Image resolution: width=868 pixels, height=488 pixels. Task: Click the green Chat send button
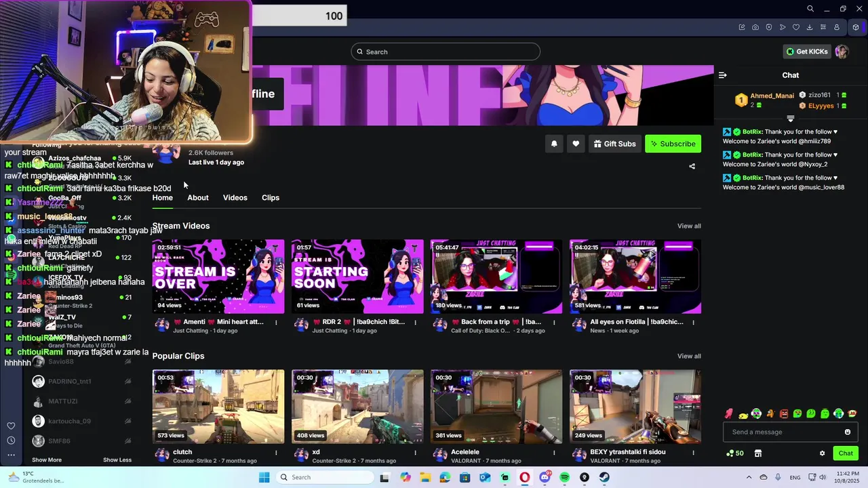point(846,453)
